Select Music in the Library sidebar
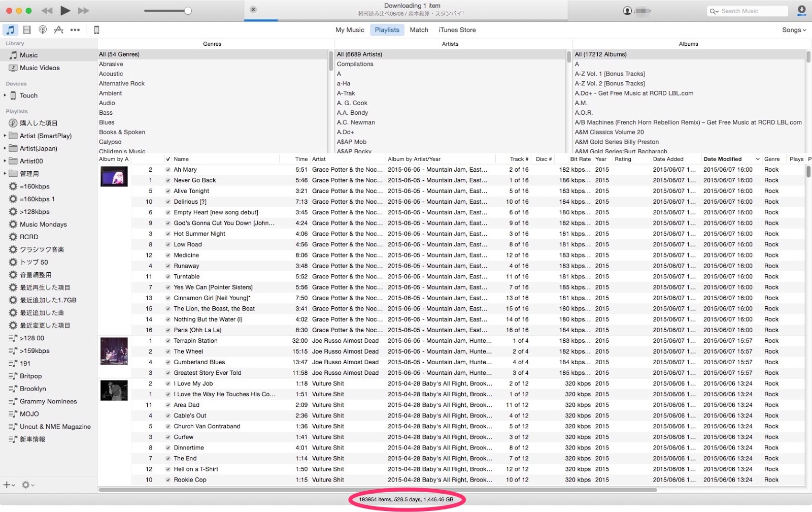 click(x=28, y=55)
